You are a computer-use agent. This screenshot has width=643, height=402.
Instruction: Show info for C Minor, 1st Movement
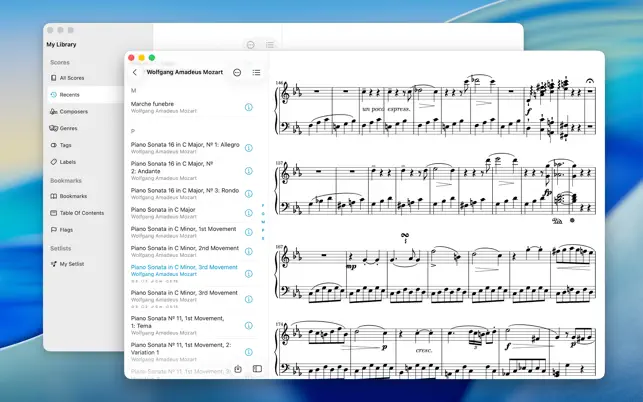pyautogui.click(x=249, y=232)
